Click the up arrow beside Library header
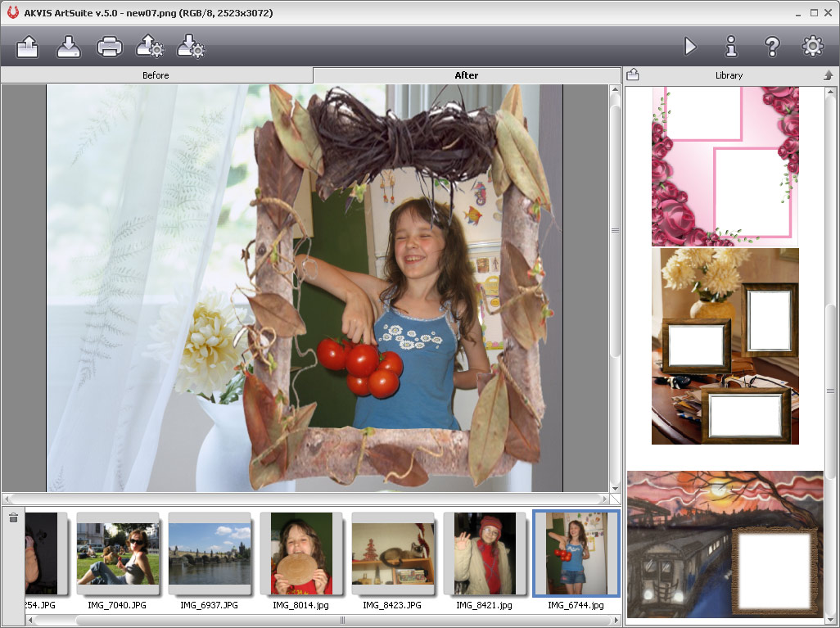 [x=828, y=75]
